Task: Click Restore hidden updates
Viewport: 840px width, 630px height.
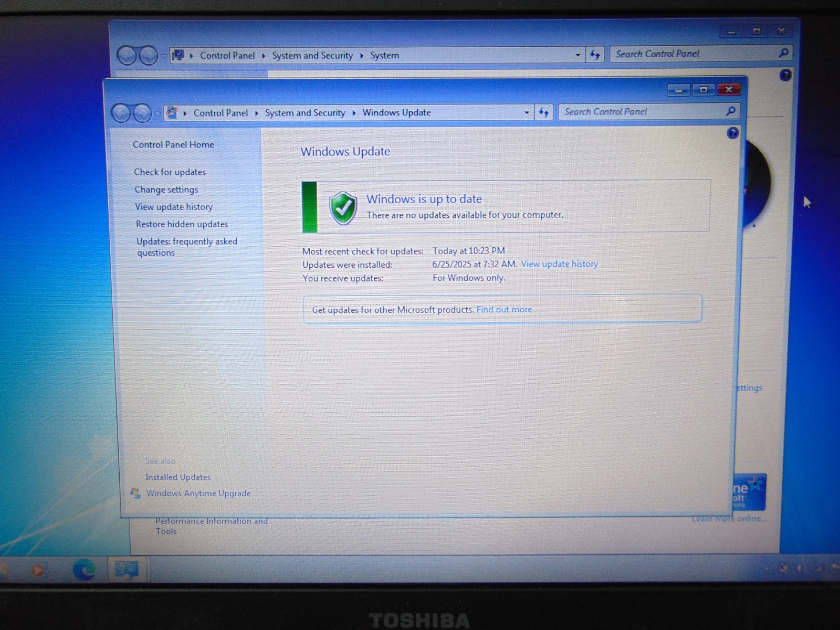Action: (182, 224)
